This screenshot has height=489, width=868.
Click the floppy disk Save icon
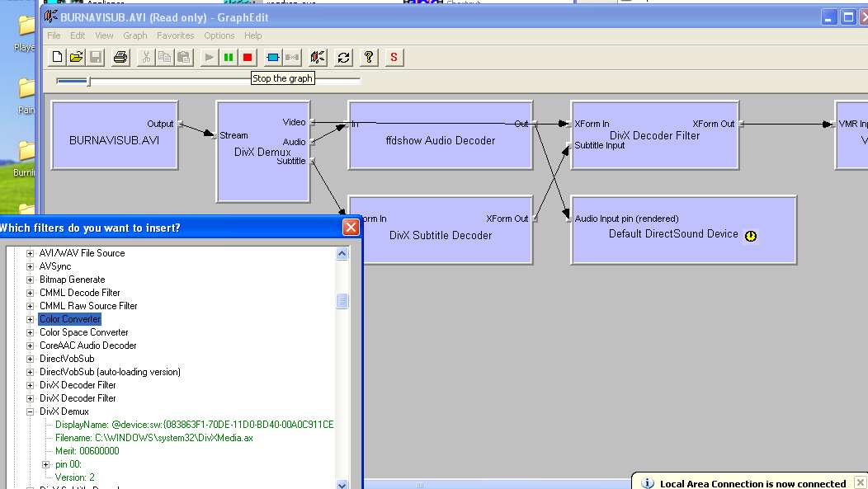[x=96, y=57]
